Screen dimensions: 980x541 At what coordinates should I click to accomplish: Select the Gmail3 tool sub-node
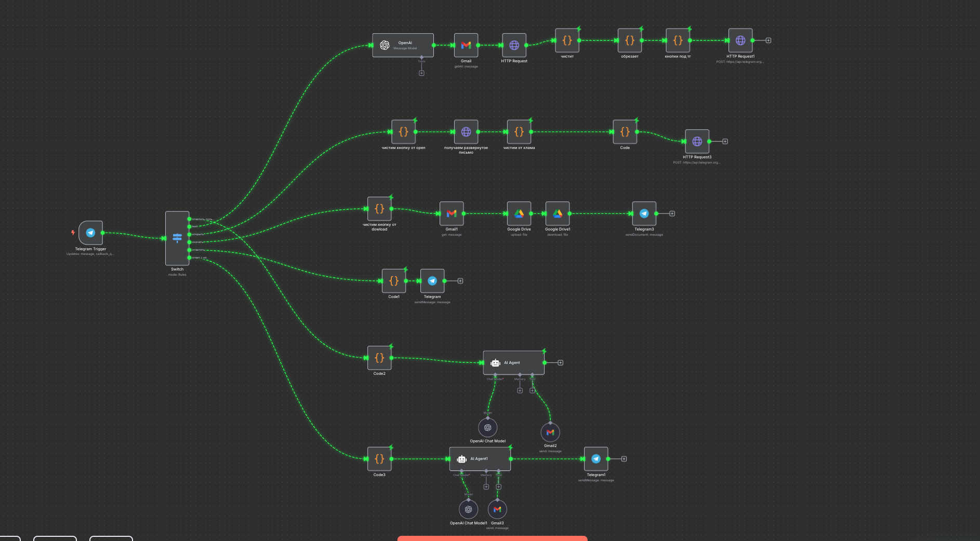click(497, 509)
